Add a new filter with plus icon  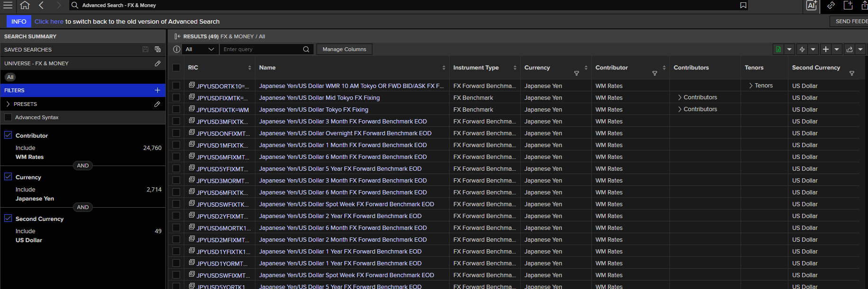157,90
